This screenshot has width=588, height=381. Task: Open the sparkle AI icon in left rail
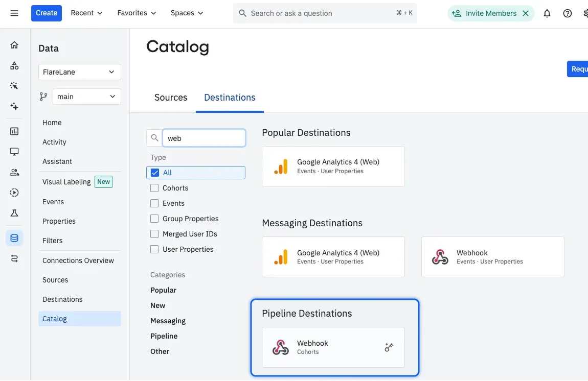coord(14,106)
